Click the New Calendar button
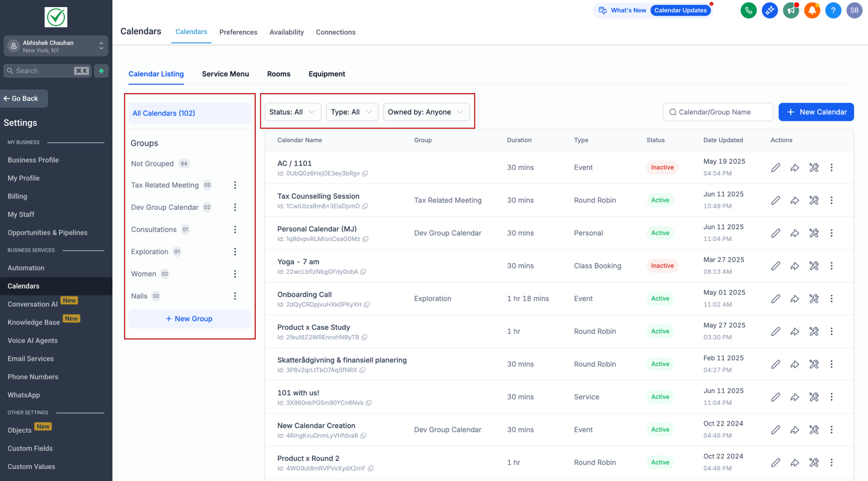The height and width of the screenshot is (481, 868). point(816,112)
